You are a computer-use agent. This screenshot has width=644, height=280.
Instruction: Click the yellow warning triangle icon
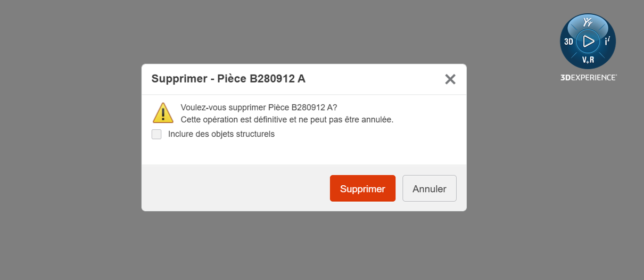(x=163, y=113)
